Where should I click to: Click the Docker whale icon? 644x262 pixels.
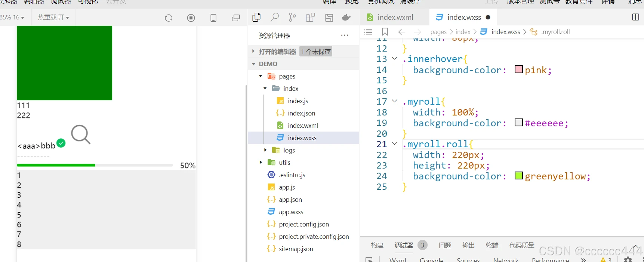pos(346,17)
